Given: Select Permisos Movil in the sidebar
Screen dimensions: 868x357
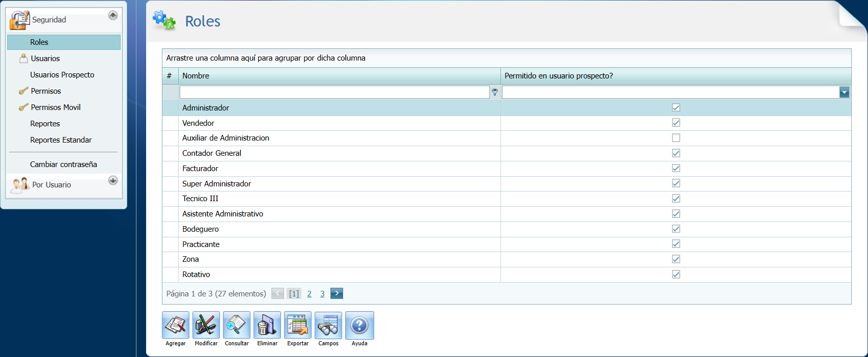Looking at the screenshot, I should (55, 107).
